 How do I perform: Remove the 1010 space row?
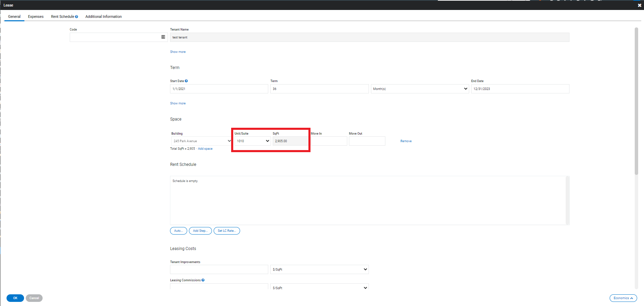[x=406, y=141]
